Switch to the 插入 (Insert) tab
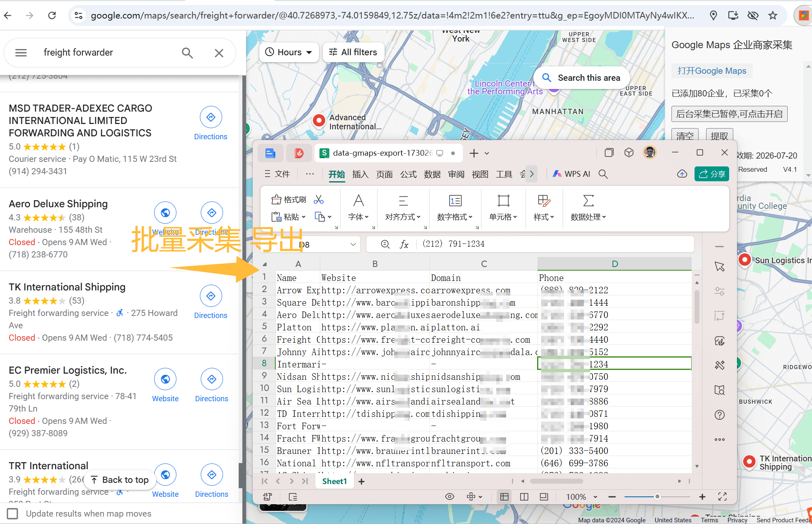The height and width of the screenshot is (524, 812). tap(360, 174)
